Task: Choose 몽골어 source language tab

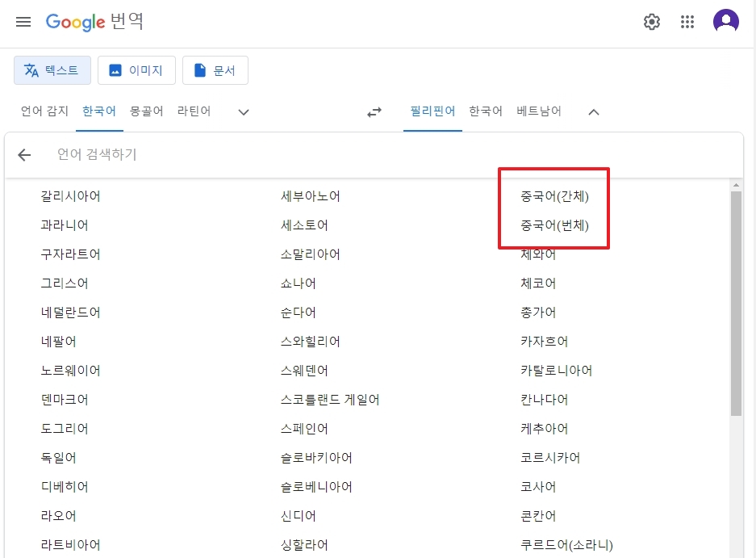Action: pyautogui.click(x=147, y=111)
